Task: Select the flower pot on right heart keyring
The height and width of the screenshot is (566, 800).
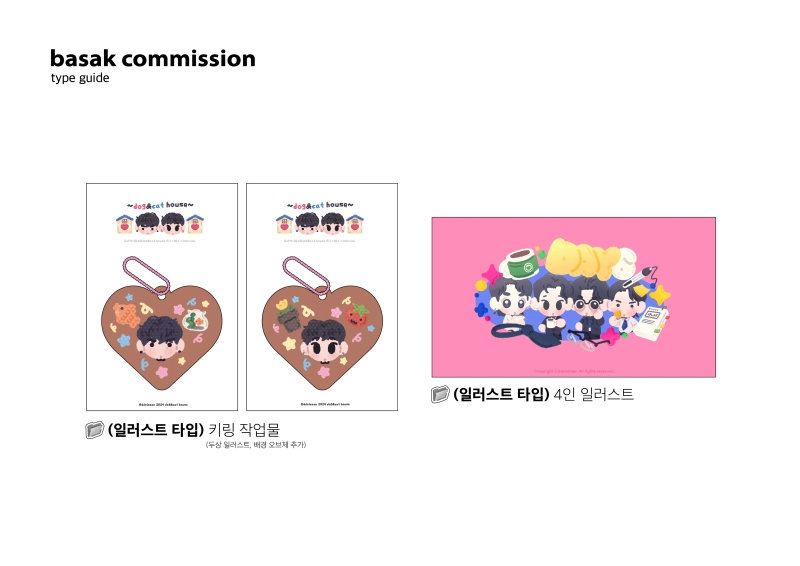Action: 287,316
